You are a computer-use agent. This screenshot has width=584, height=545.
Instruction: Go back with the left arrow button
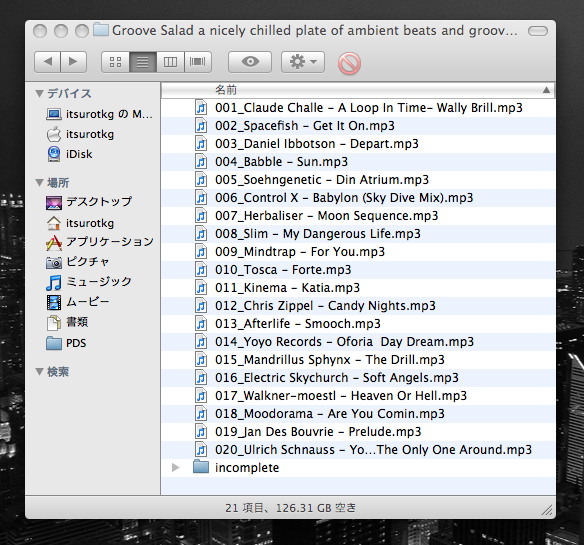click(x=47, y=61)
